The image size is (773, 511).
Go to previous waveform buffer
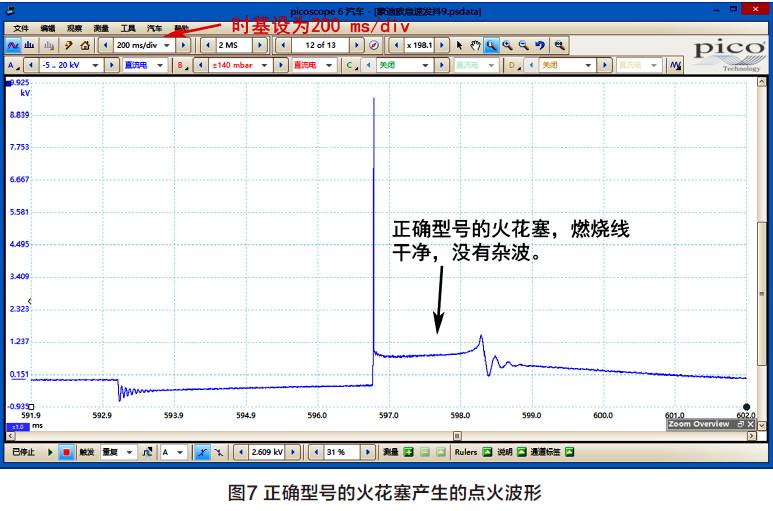(283, 45)
